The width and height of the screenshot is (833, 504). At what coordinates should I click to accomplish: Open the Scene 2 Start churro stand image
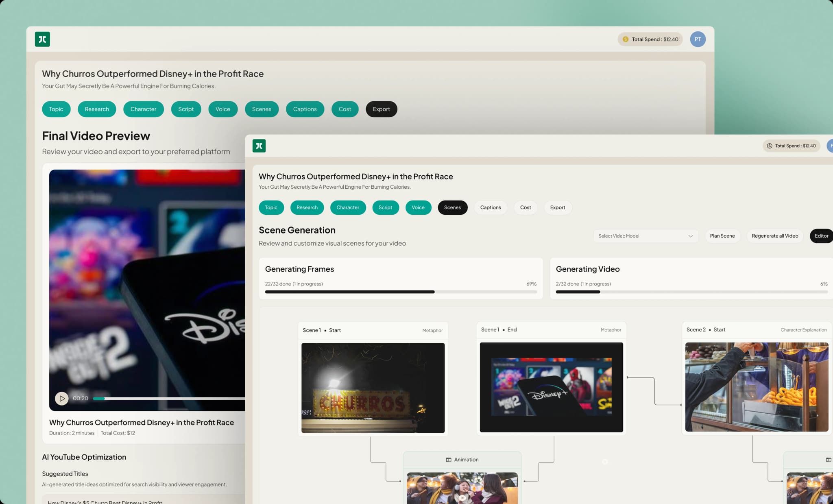pyautogui.click(x=756, y=387)
